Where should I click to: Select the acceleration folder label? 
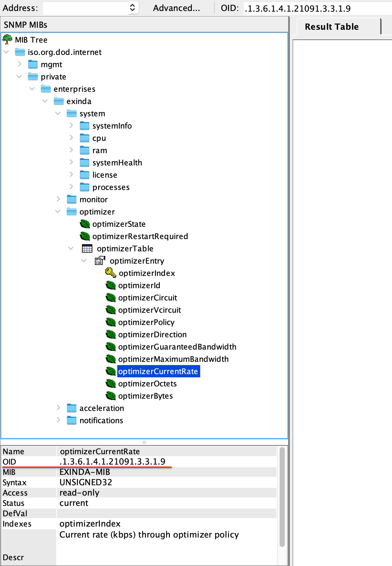tap(102, 408)
